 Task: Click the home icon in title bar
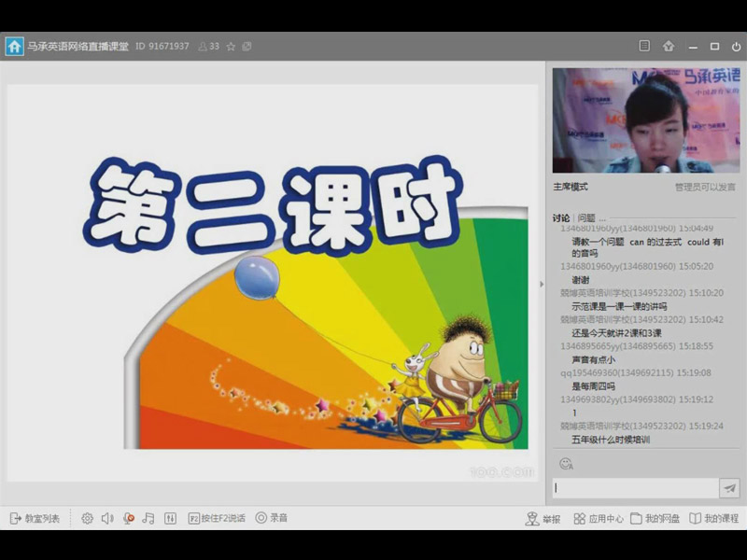(14, 46)
